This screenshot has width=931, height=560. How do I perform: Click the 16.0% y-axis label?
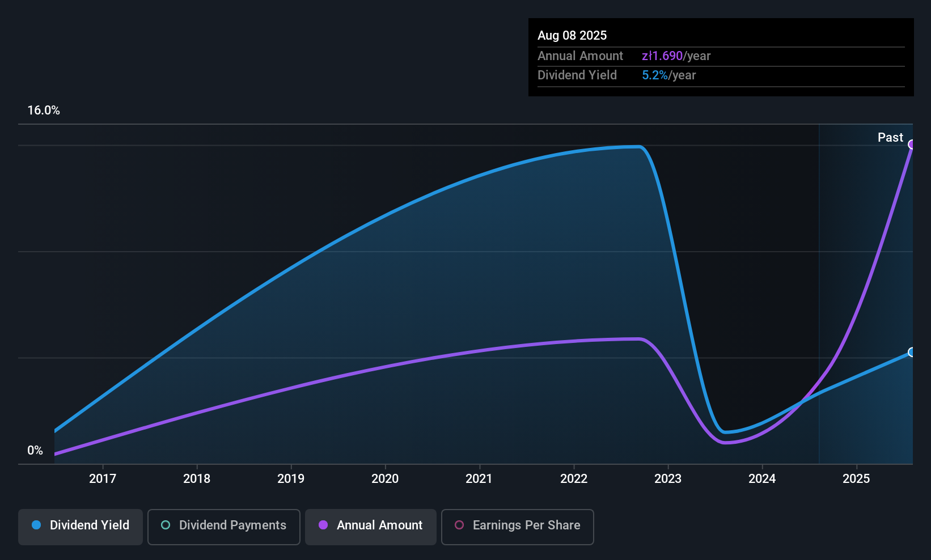click(44, 111)
